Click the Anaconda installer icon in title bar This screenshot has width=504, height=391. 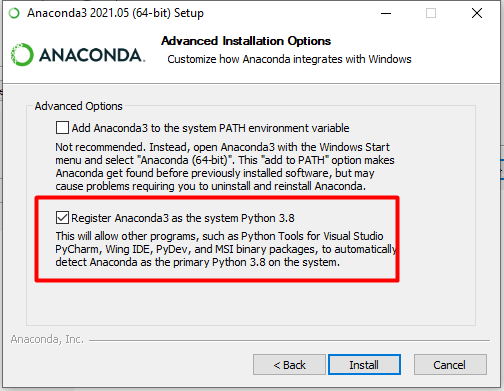pyautogui.click(x=14, y=13)
